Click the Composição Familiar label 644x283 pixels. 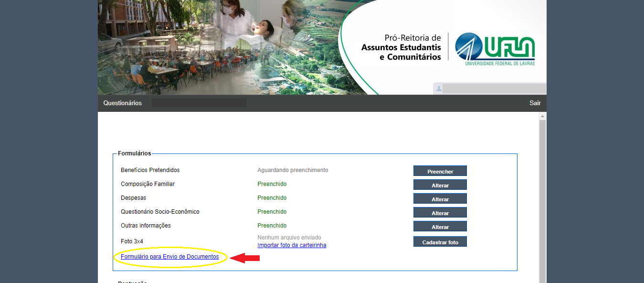click(148, 184)
